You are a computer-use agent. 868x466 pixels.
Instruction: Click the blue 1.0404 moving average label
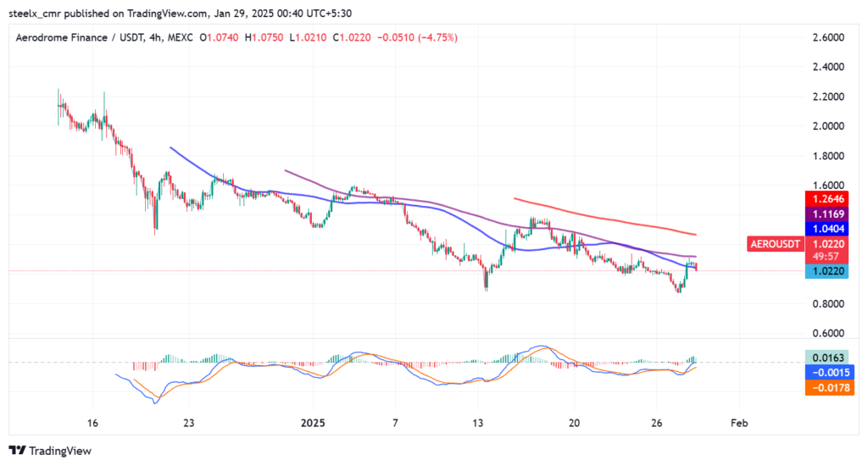826,229
